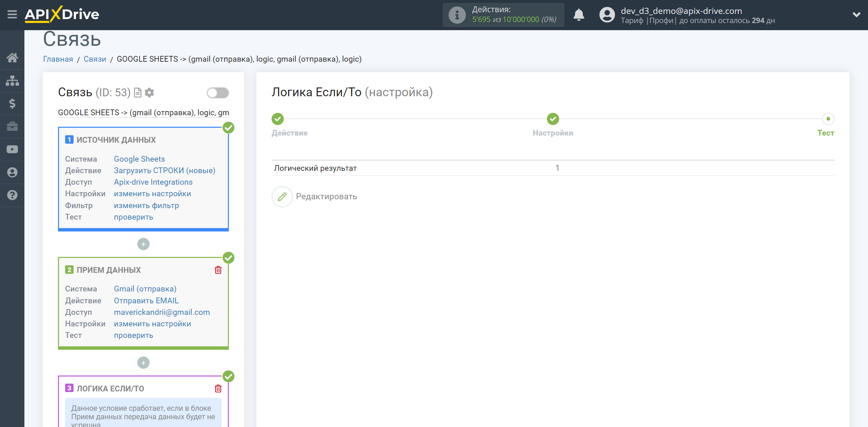Viewport: 868px width, 427px height.
Task: Toggle the connection on/off switch
Action: click(218, 93)
